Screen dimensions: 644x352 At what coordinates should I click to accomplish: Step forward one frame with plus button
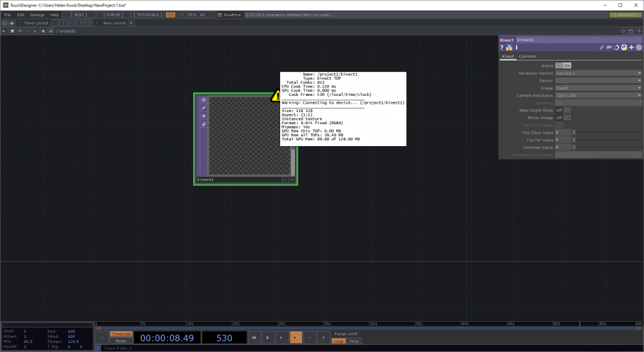tap(323, 338)
